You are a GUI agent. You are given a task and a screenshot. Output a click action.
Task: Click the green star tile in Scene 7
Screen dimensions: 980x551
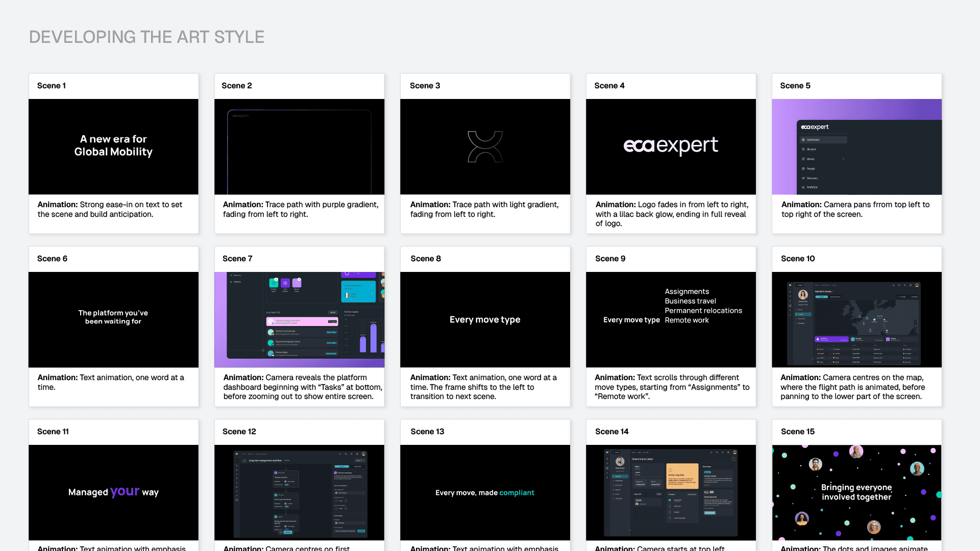pyautogui.click(x=274, y=283)
